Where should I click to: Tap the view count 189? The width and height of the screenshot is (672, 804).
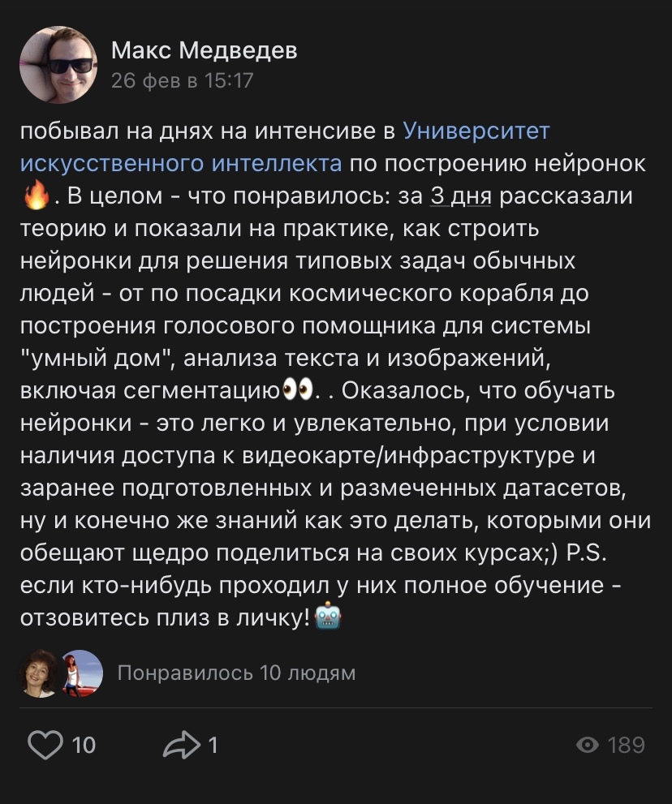click(x=626, y=745)
